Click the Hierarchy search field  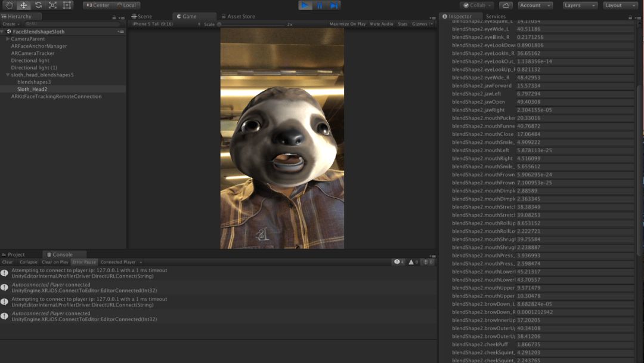(72, 24)
